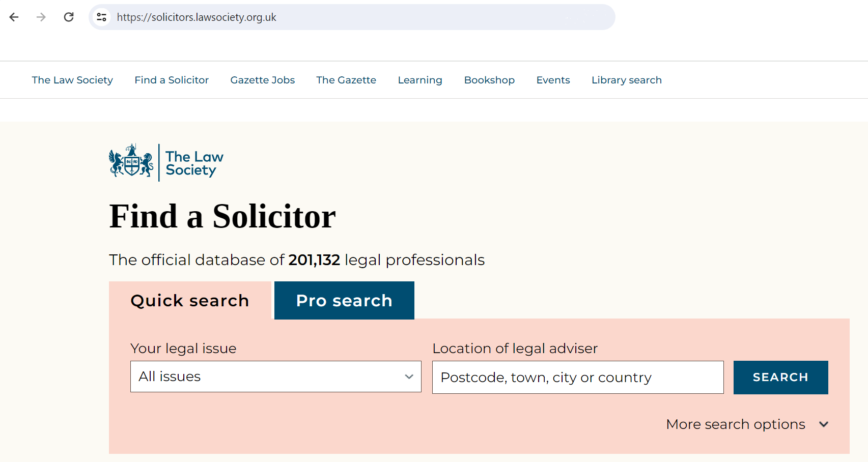
Task: Open the All issues legal issue dropdown
Action: pyautogui.click(x=275, y=377)
